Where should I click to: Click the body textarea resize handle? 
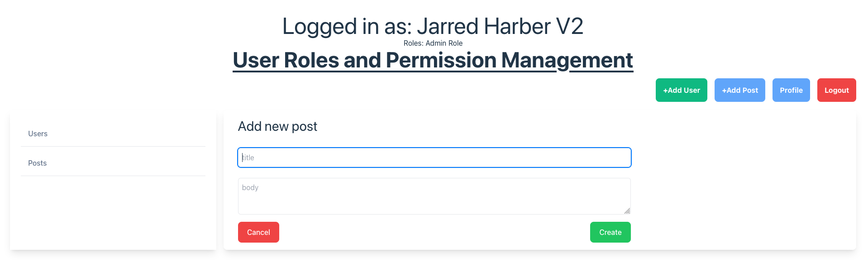coord(627,211)
